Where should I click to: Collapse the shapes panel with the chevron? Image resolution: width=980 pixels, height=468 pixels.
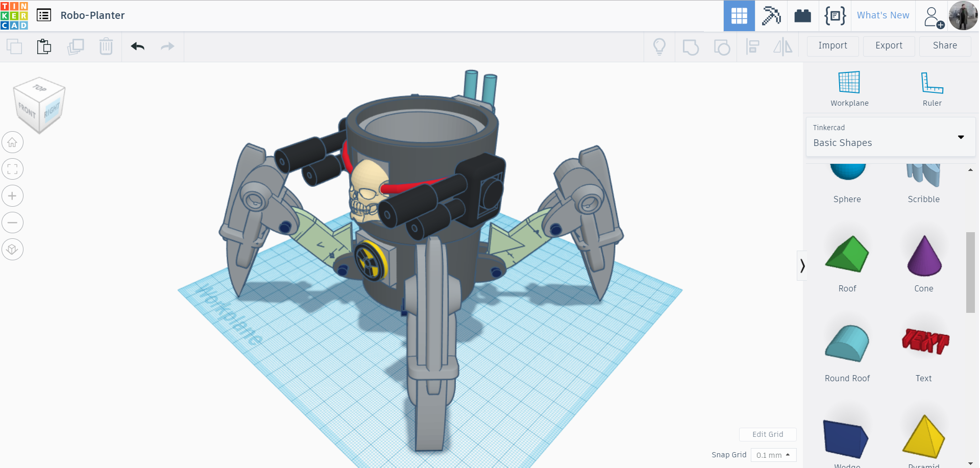(x=802, y=265)
